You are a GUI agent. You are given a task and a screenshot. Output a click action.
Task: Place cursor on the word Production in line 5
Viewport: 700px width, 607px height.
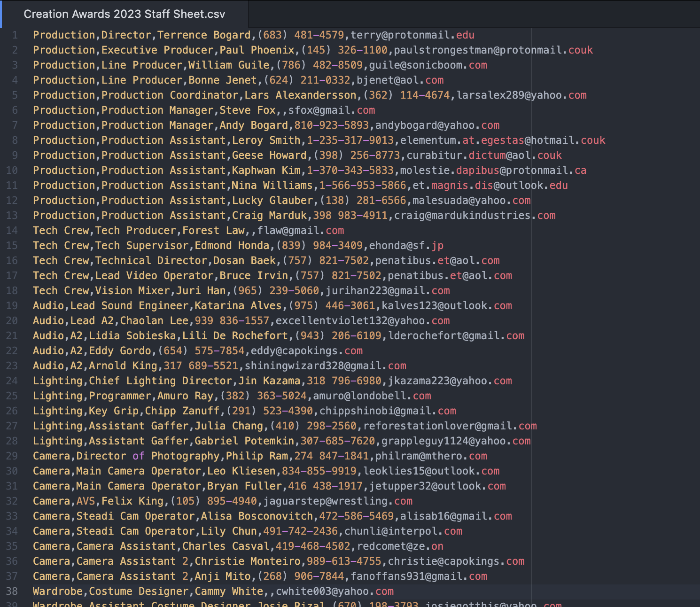pos(63,95)
